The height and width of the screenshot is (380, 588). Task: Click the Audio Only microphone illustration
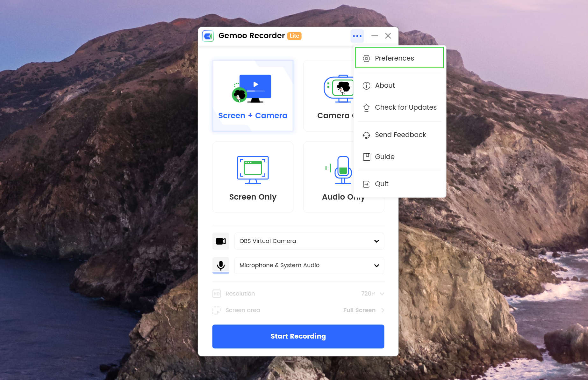pyautogui.click(x=339, y=170)
